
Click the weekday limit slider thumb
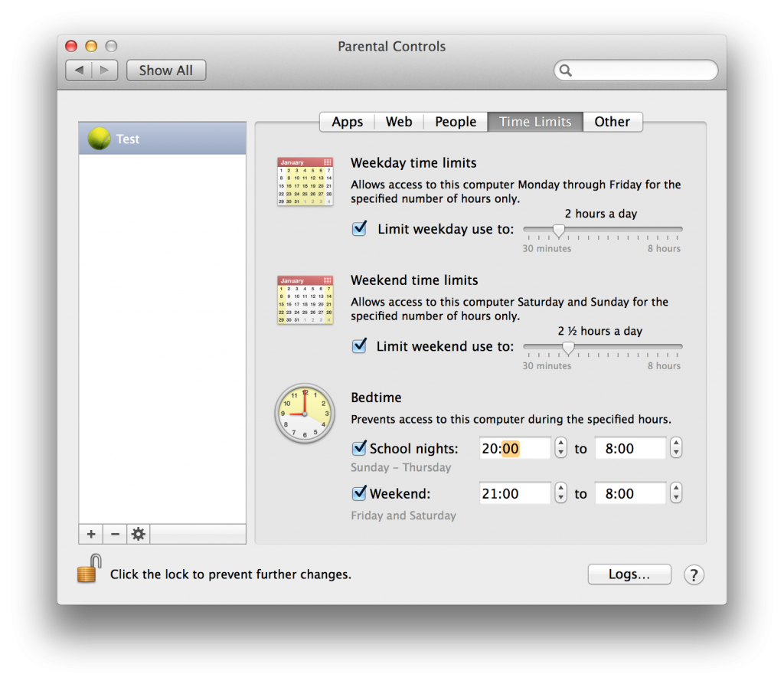pyautogui.click(x=558, y=230)
